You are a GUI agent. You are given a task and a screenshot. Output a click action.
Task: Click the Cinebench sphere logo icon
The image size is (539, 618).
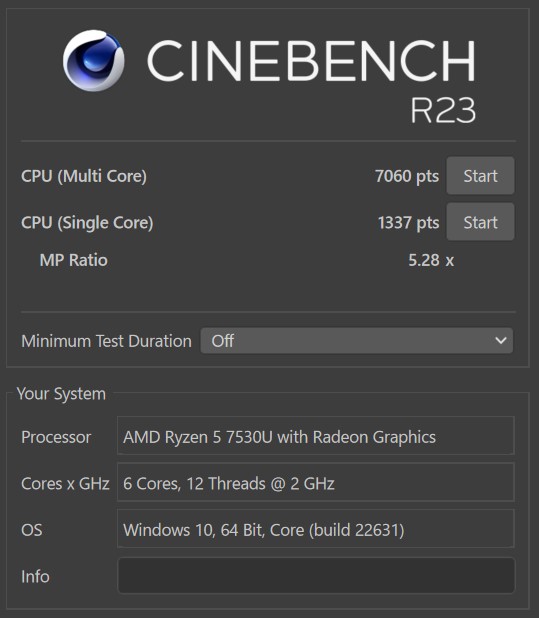93,61
